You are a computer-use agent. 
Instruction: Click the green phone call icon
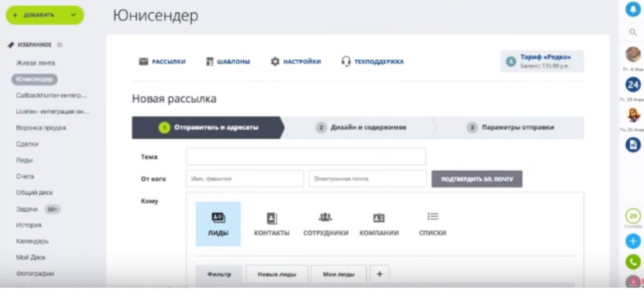point(633,262)
